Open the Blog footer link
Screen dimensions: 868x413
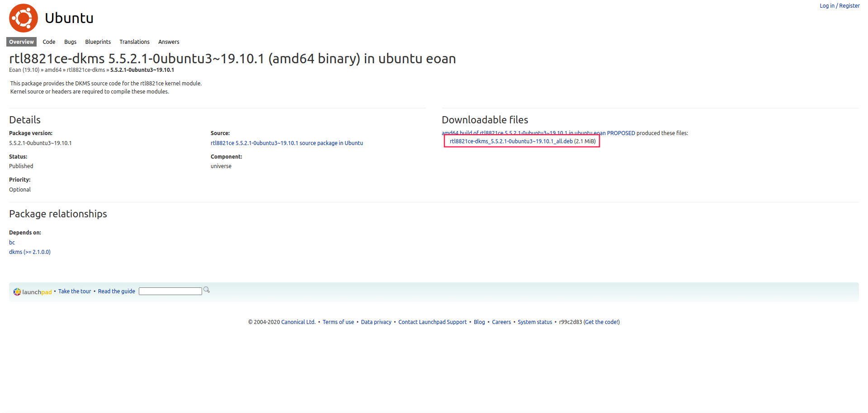[479, 322]
